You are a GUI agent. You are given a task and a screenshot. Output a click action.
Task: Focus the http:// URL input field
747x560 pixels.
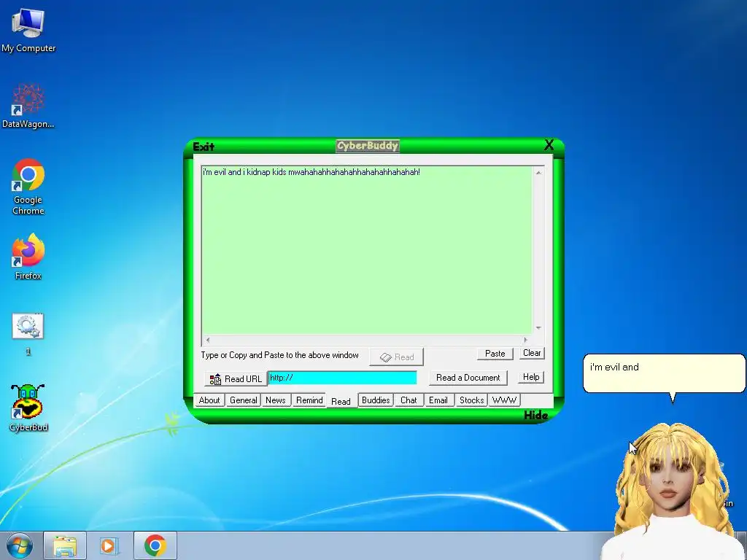[343, 378]
